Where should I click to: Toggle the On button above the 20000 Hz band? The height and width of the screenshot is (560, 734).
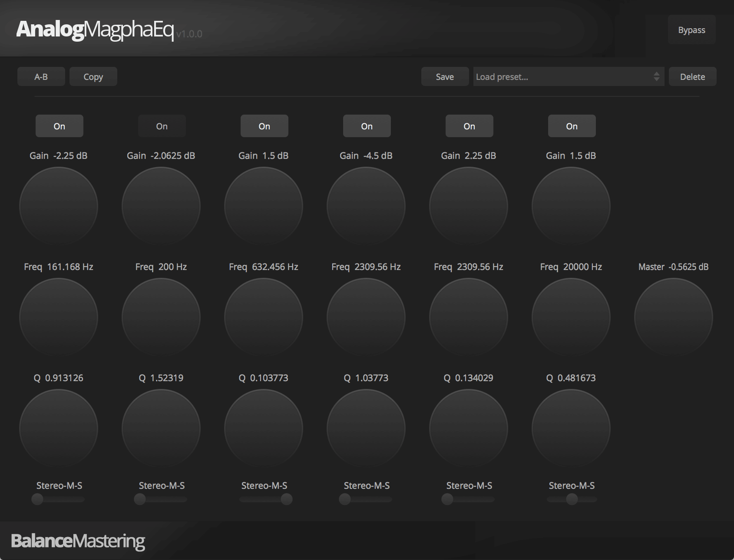pyautogui.click(x=572, y=126)
